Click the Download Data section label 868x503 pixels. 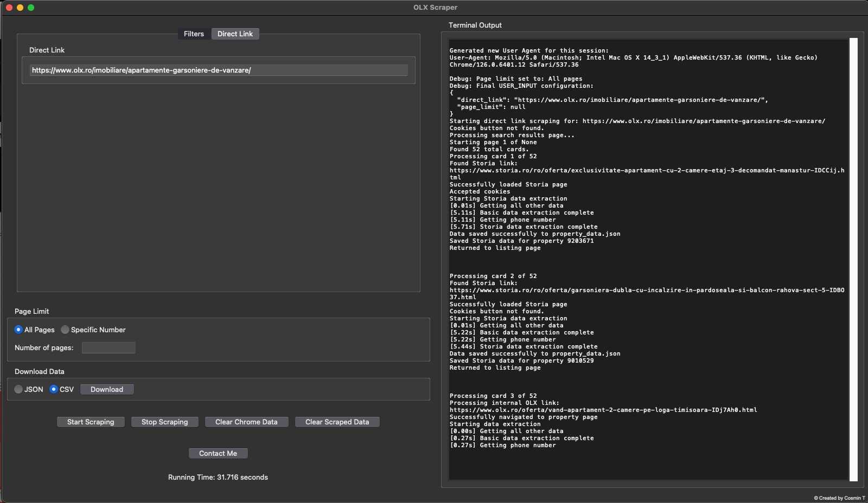(39, 371)
